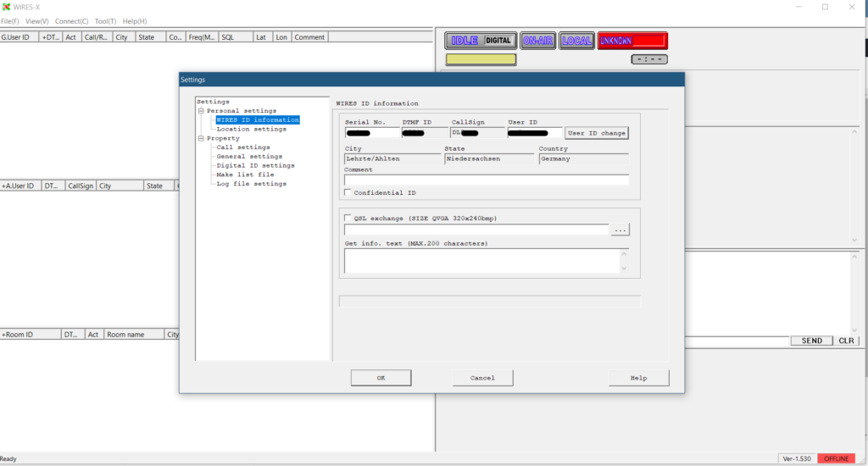This screenshot has width=868, height=466.
Task: Click the Get info text scroll up arrow
Action: [624, 253]
